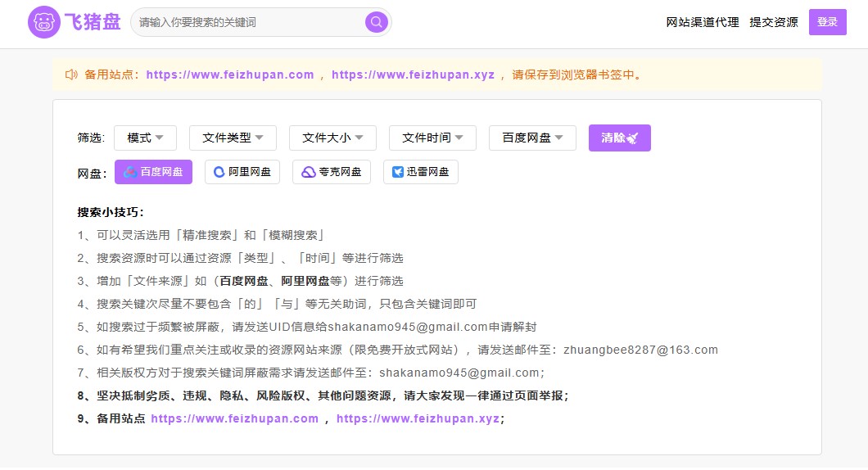Click the purple search magnifier icon

click(376, 22)
